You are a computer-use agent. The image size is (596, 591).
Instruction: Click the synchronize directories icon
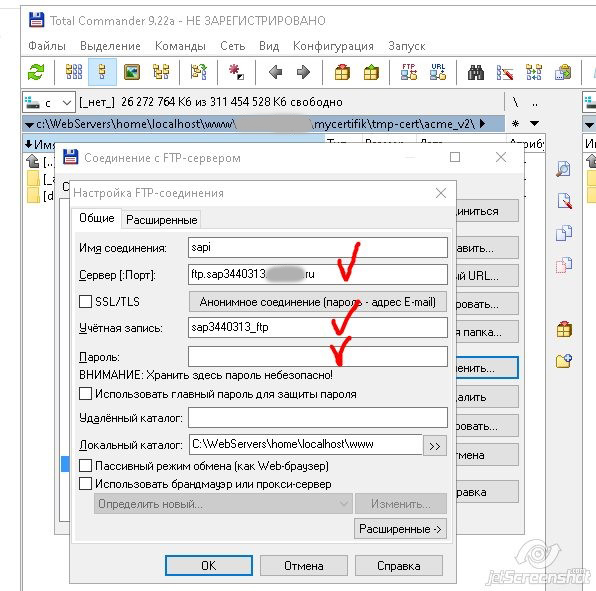pos(534,71)
